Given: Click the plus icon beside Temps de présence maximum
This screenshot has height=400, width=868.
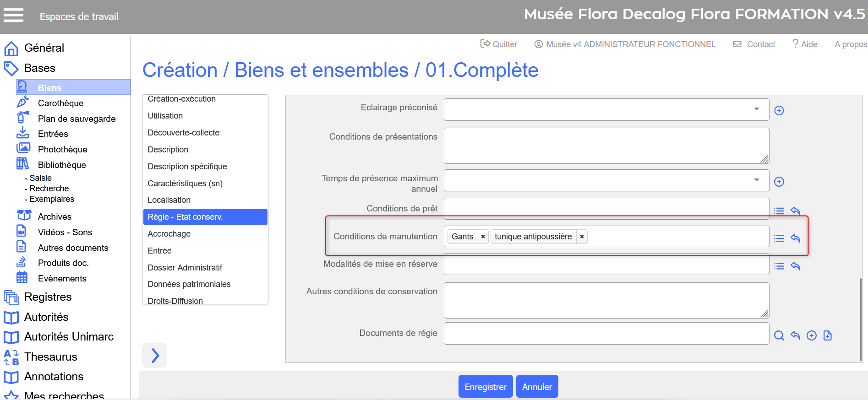Looking at the screenshot, I should 779,182.
